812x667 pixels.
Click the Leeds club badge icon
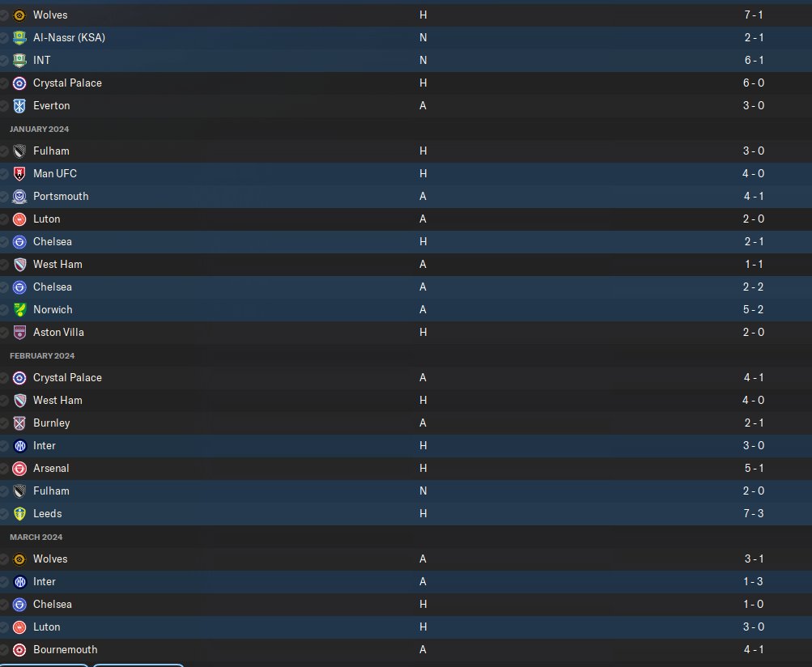coord(19,514)
